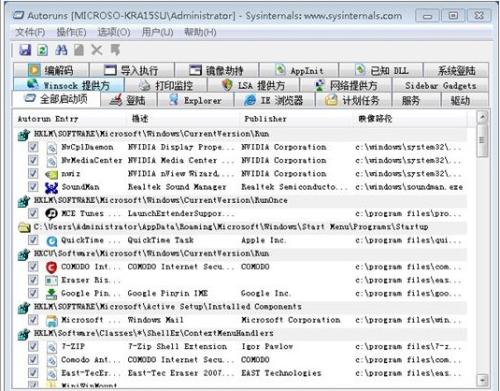Screen dimensions: 500x391
Task: Click the SoundMan entry icon
Action: tap(51, 187)
